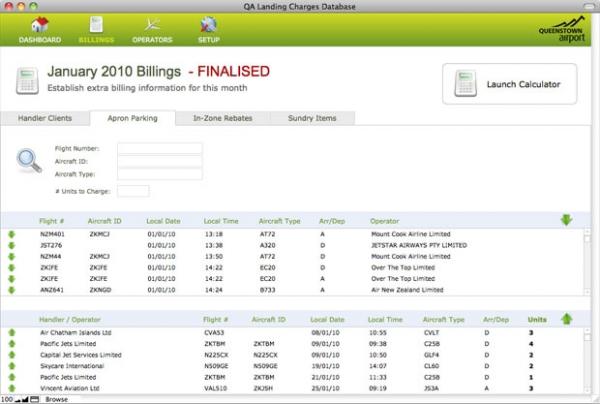This screenshot has width=600, height=404.
Task: Select the Mount Cook Airline Limited NZM401 operator cell
Action: tap(411, 234)
